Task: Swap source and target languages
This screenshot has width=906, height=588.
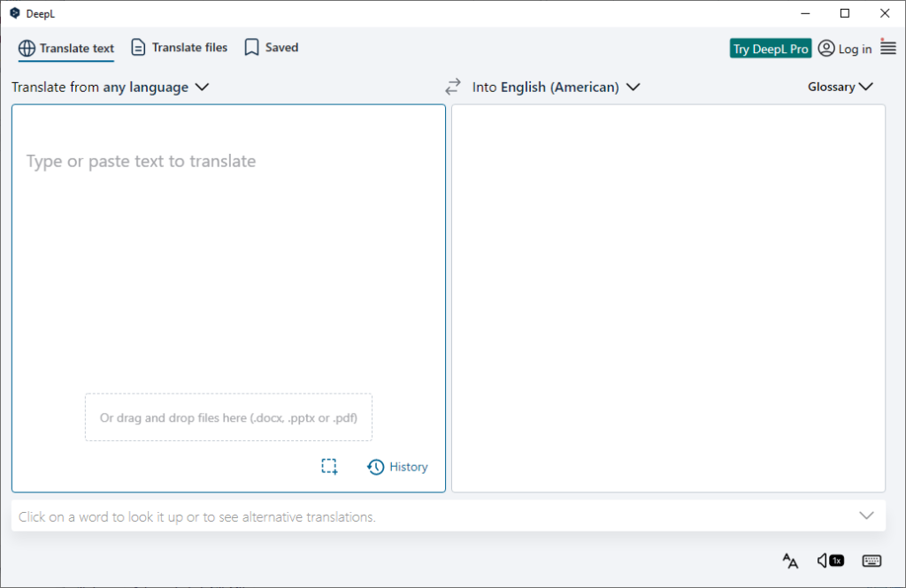Action: 453,87
